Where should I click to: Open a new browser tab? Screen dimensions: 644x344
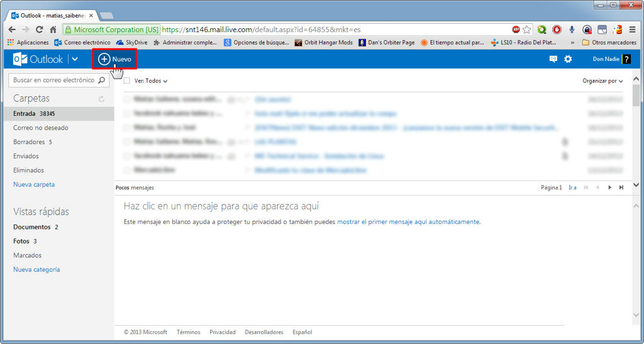pos(106,16)
